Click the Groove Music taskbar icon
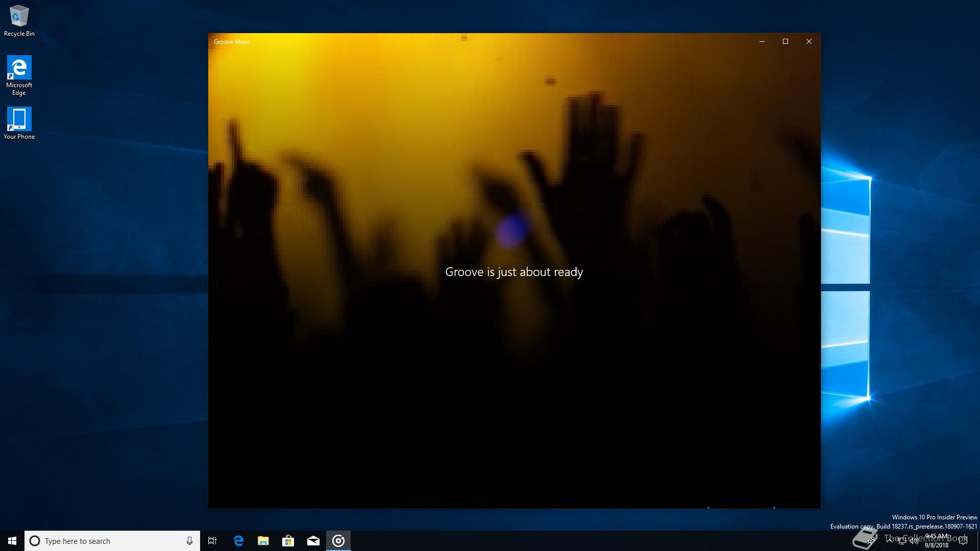The image size is (980, 551). click(338, 541)
